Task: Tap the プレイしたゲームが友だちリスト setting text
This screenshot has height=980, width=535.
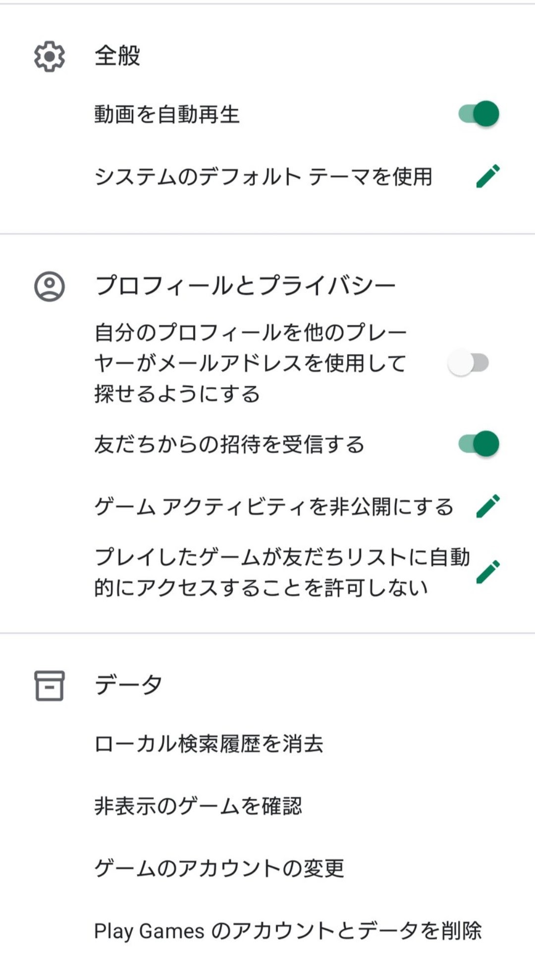Action: [282, 572]
